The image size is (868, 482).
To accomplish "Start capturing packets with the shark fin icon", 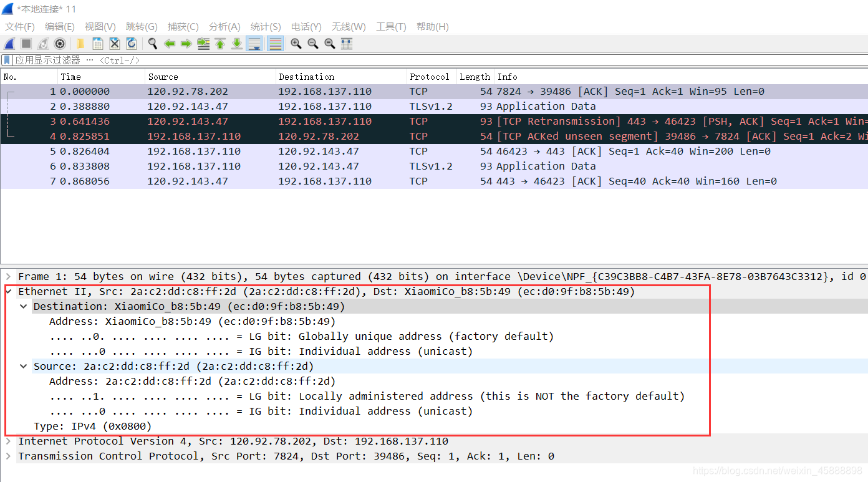I will click(x=9, y=44).
